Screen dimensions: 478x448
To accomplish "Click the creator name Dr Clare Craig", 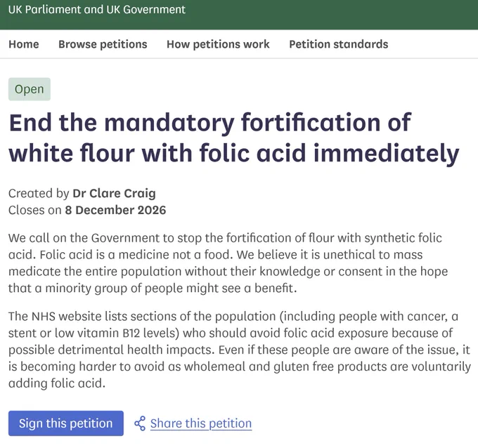I will tap(114, 193).
